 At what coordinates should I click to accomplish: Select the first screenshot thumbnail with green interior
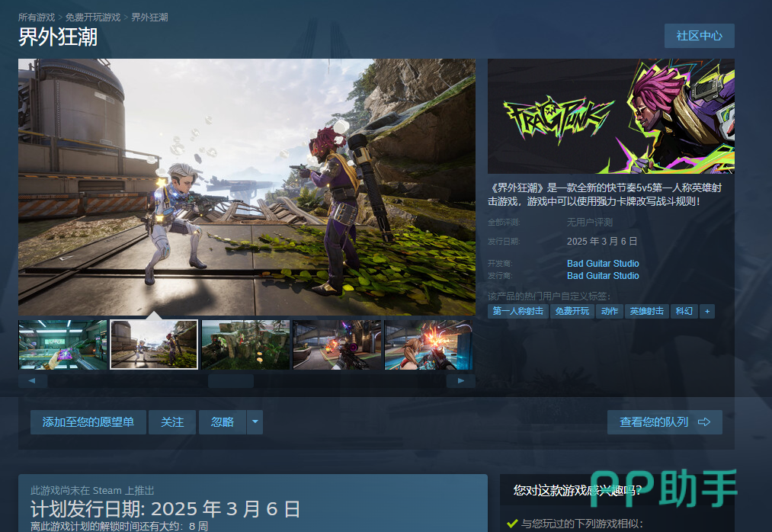tap(62, 345)
